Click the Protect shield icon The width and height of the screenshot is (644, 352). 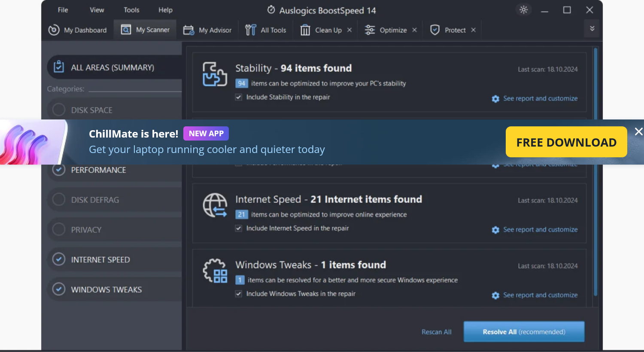coord(435,30)
